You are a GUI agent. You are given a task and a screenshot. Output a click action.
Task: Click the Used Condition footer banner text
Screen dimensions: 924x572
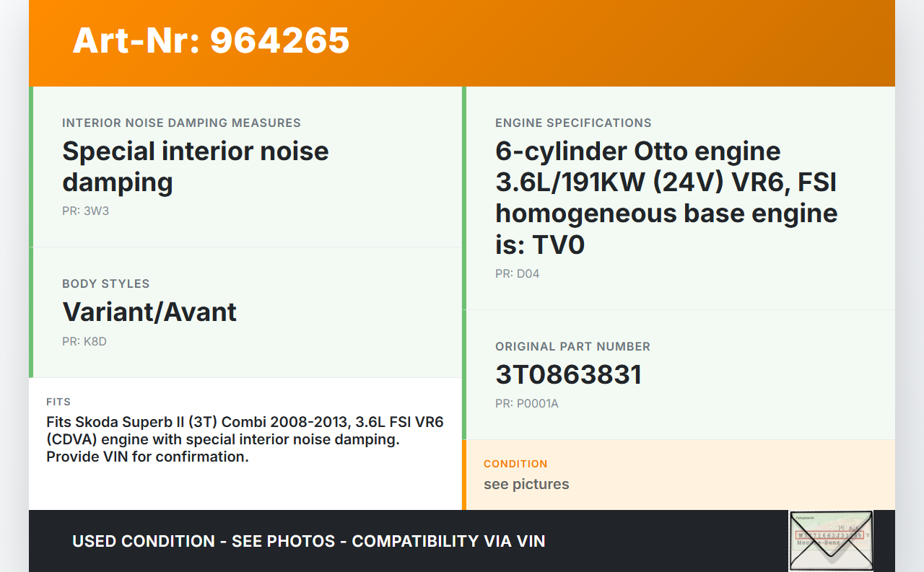pos(308,541)
